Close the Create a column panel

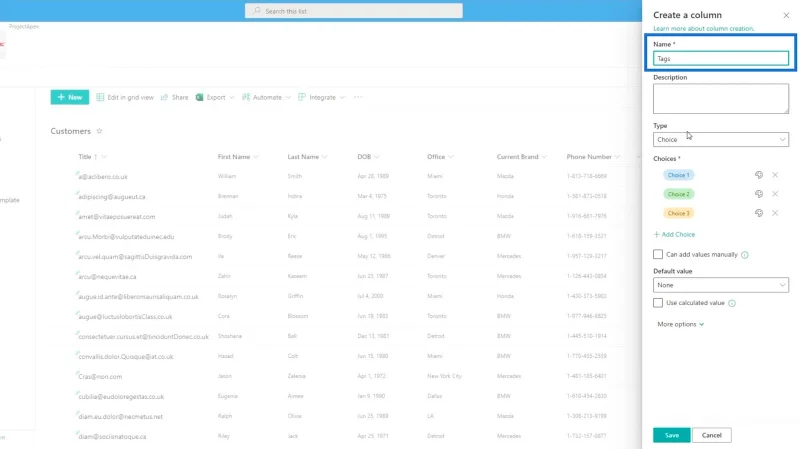click(786, 15)
